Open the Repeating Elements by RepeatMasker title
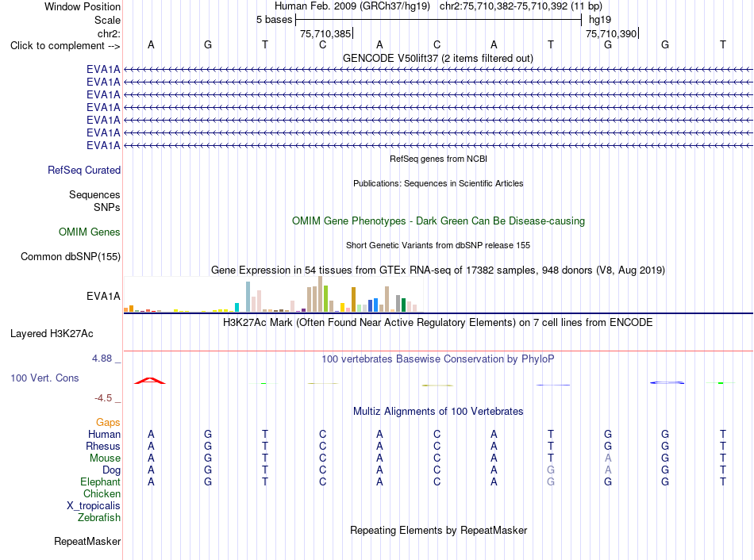 coord(439,530)
